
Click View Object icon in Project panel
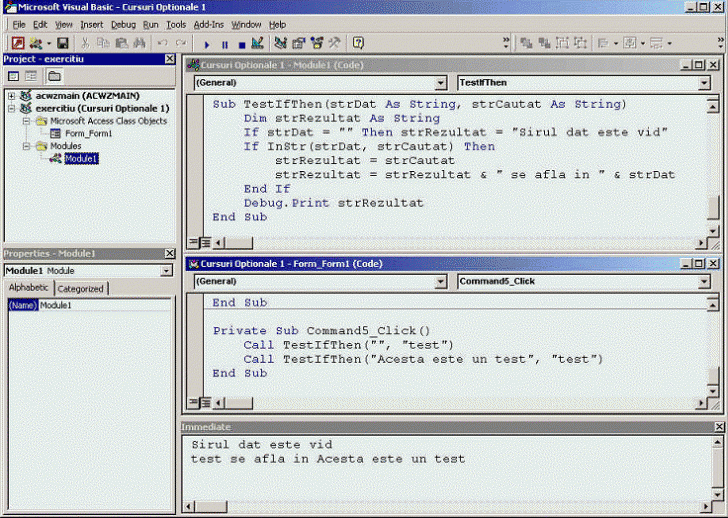(31, 76)
